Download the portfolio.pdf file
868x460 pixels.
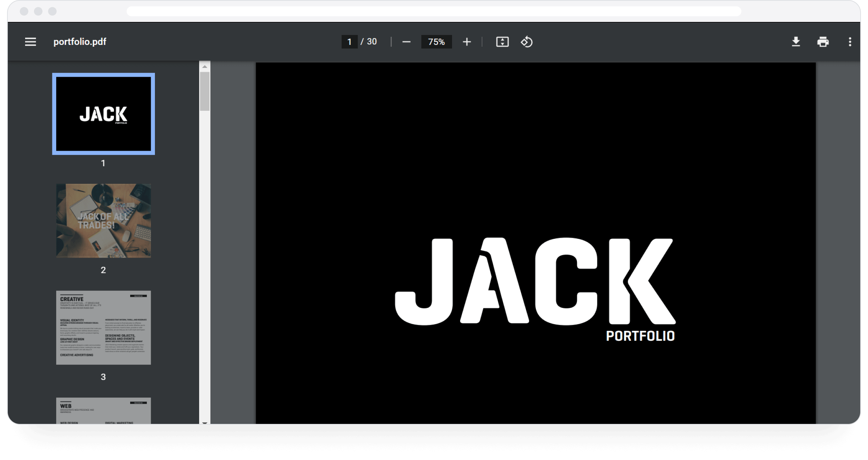[x=796, y=42]
